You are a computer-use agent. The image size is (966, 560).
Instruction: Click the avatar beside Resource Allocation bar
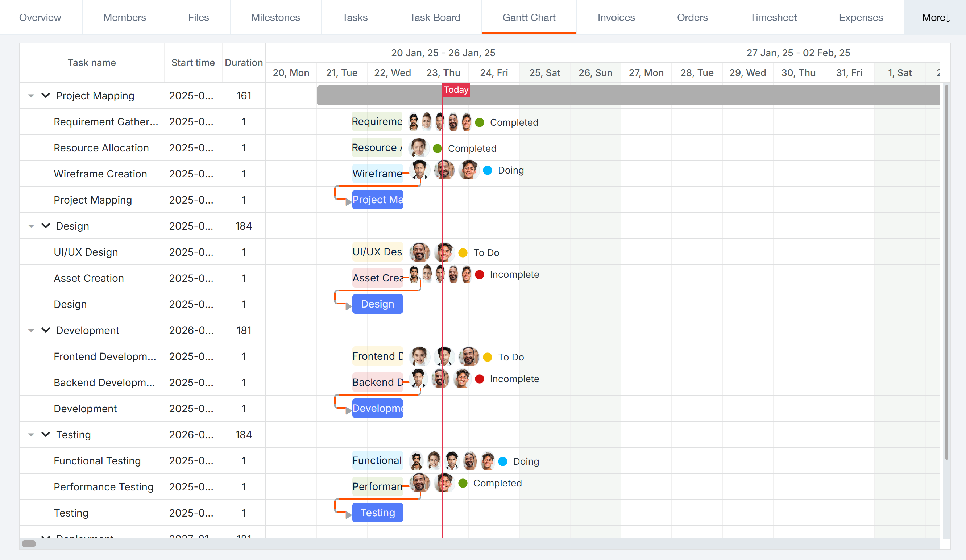click(x=418, y=148)
